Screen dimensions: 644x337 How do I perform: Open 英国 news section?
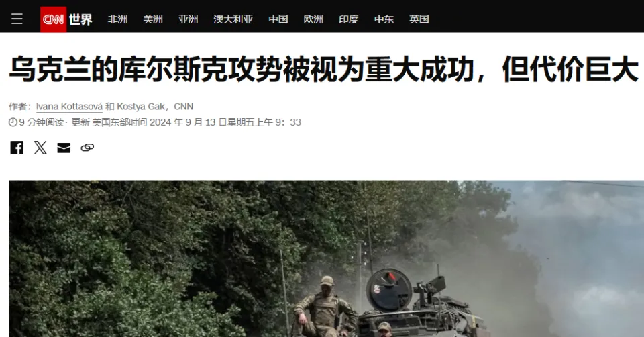point(419,19)
